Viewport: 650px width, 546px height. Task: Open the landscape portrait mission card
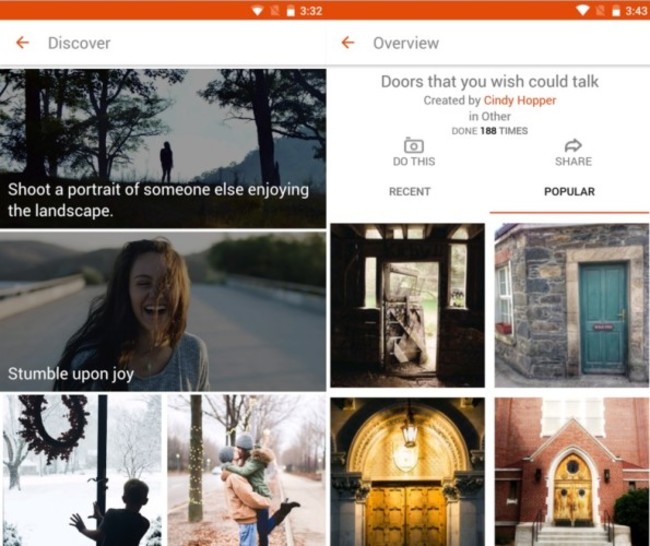coord(162,148)
